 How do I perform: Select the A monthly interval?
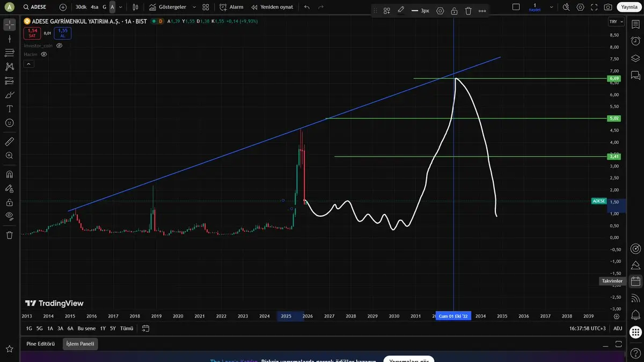112,7
